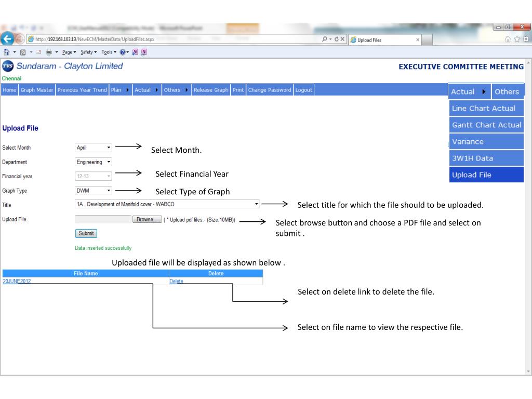
Task: Open Department dropdown showing Engineering
Action: coord(94,162)
